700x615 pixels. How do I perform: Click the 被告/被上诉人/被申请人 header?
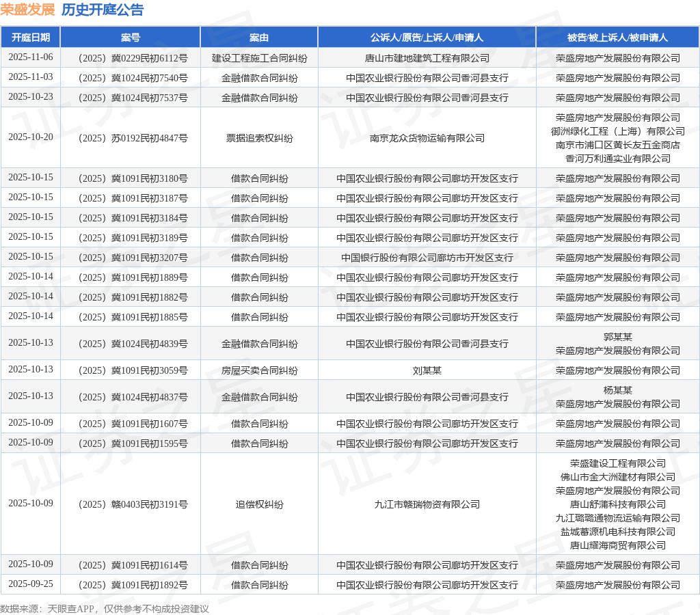coord(617,38)
